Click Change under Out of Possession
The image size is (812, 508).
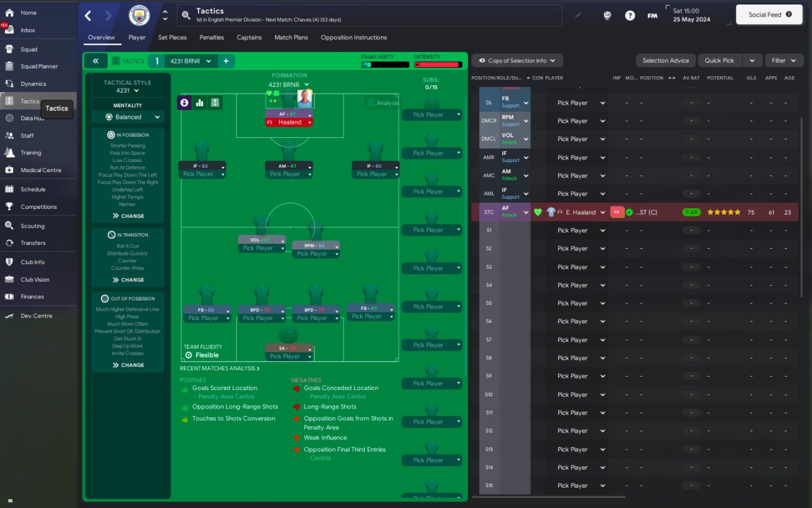128,365
